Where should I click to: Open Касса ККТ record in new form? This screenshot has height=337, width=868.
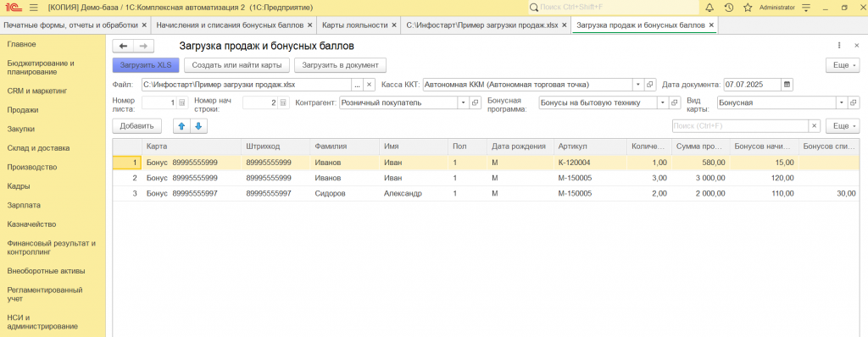tap(651, 86)
